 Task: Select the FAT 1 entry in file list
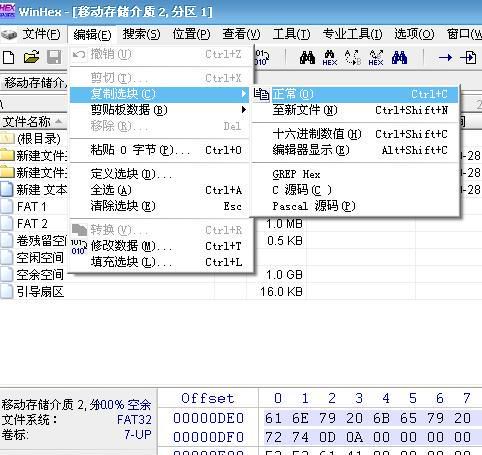pos(32,207)
